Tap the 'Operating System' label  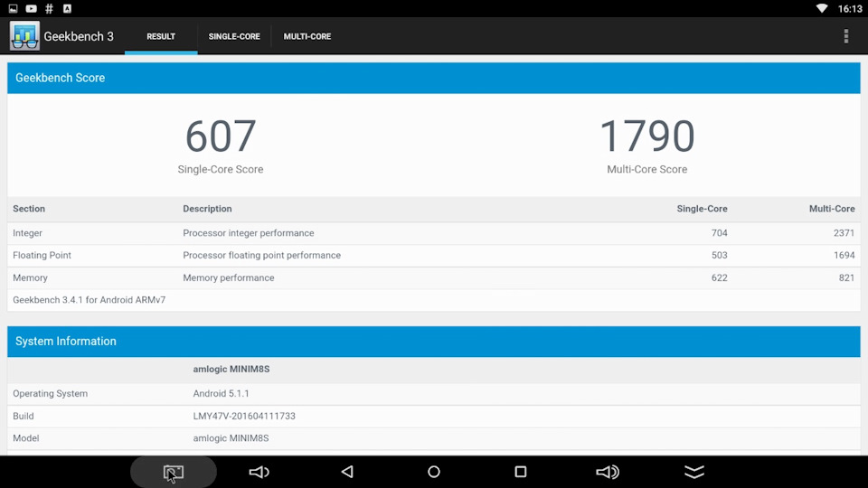pos(51,394)
